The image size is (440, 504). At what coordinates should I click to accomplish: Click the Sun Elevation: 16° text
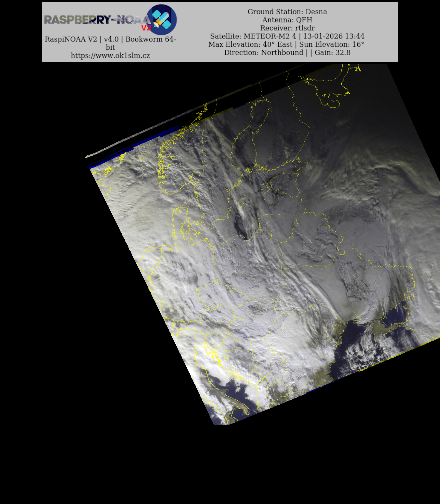tap(331, 44)
